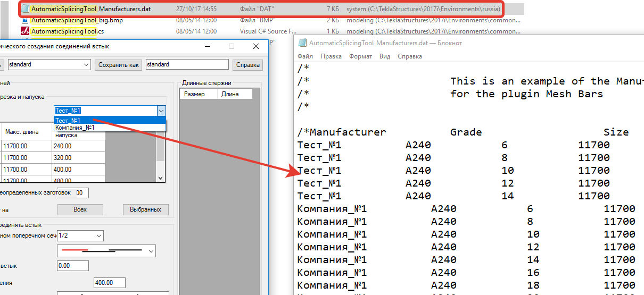Open Формат menu in Notepad

pyautogui.click(x=361, y=56)
